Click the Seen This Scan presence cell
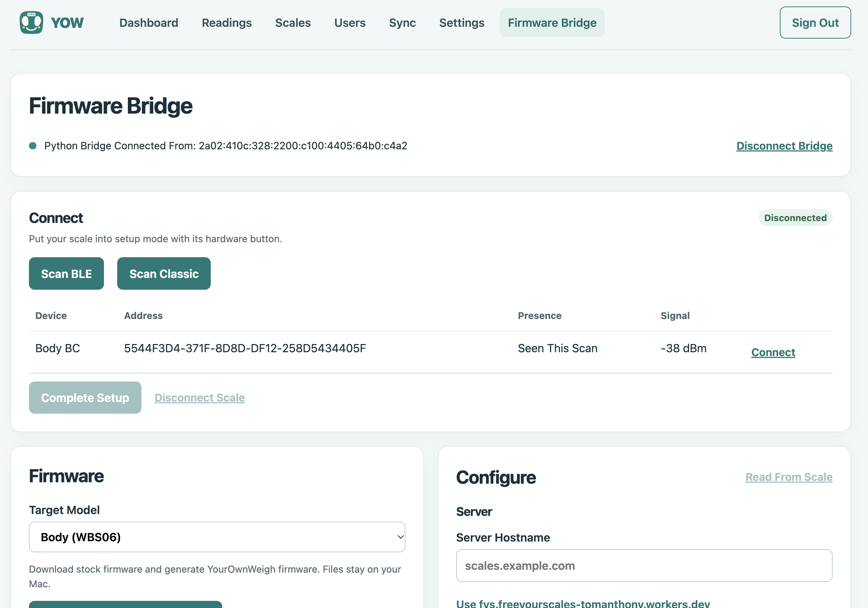Viewport: 868px width, 608px height. point(558,348)
